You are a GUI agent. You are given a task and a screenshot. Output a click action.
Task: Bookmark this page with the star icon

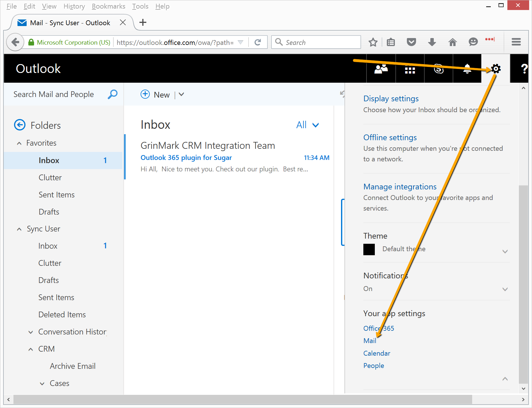(373, 42)
